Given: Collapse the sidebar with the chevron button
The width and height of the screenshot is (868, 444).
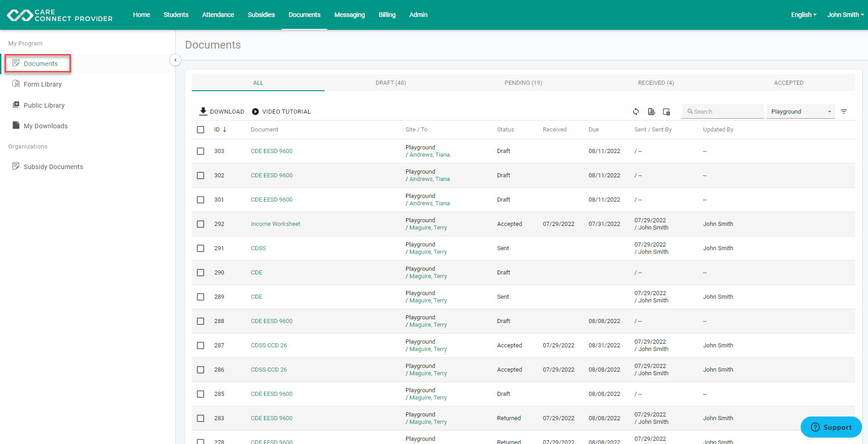Looking at the screenshot, I should [x=175, y=60].
